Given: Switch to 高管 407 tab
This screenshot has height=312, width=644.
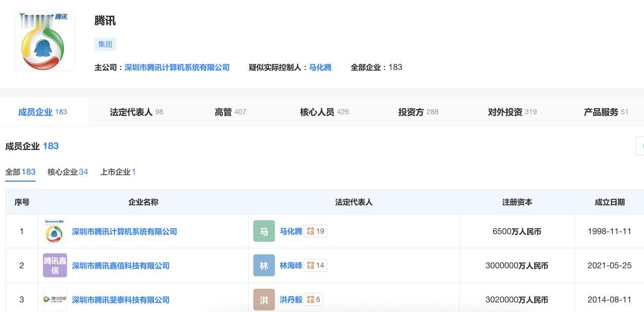Looking at the screenshot, I should tap(230, 112).
